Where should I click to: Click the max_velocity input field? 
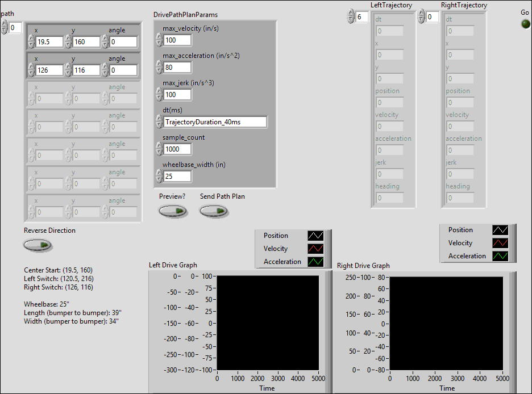[x=177, y=40]
